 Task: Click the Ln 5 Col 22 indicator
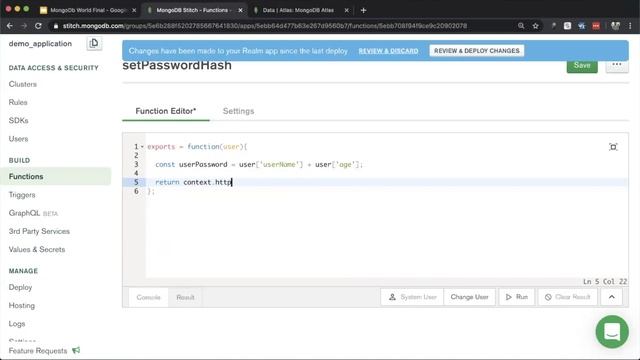pyautogui.click(x=605, y=282)
